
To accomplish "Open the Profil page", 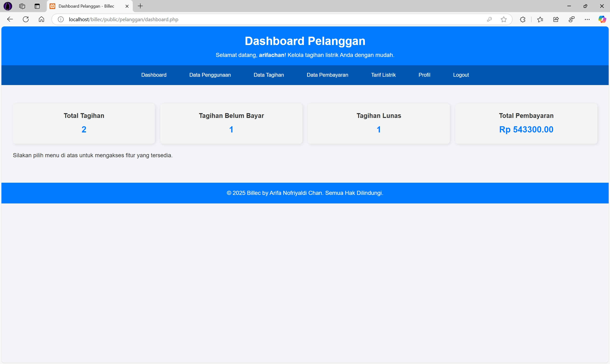I will (x=424, y=75).
